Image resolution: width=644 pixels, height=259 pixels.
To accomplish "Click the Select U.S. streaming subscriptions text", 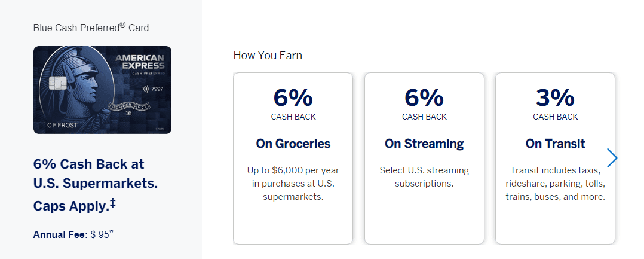I will (424, 177).
